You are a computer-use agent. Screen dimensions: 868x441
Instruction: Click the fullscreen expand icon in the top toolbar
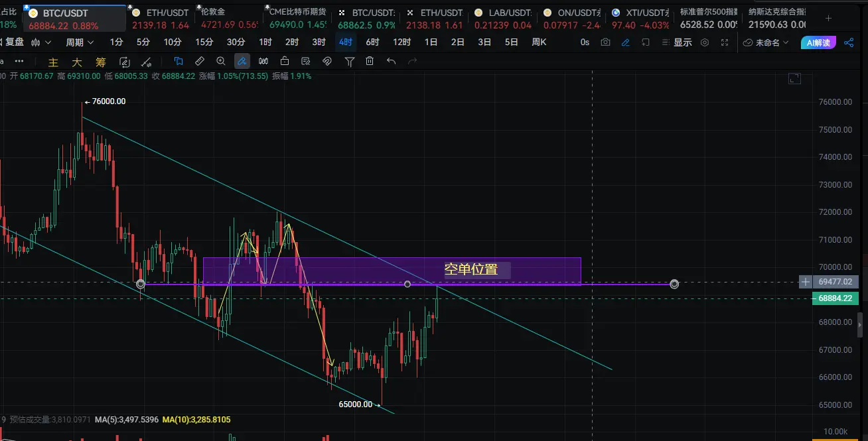(x=725, y=42)
